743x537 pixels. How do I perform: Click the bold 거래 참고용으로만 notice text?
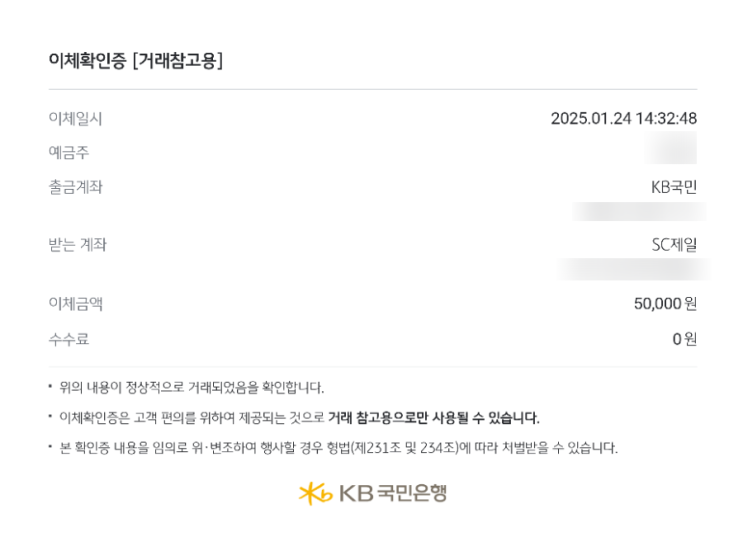click(433, 417)
